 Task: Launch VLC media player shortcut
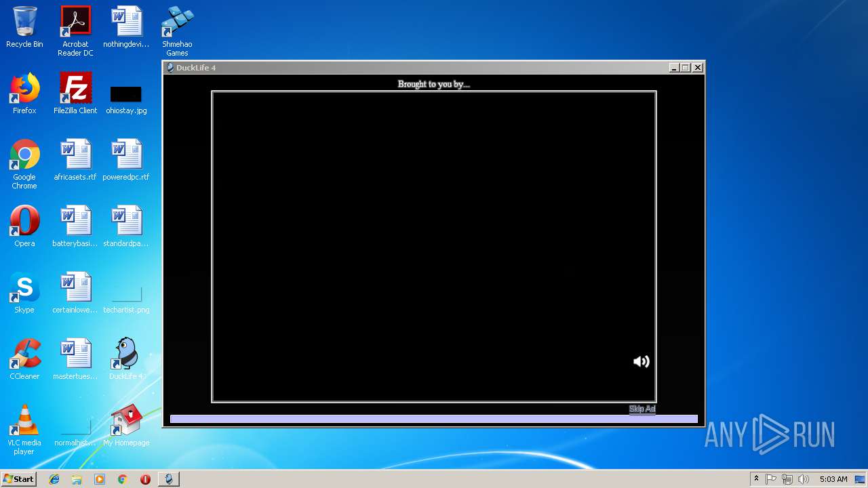point(24,430)
